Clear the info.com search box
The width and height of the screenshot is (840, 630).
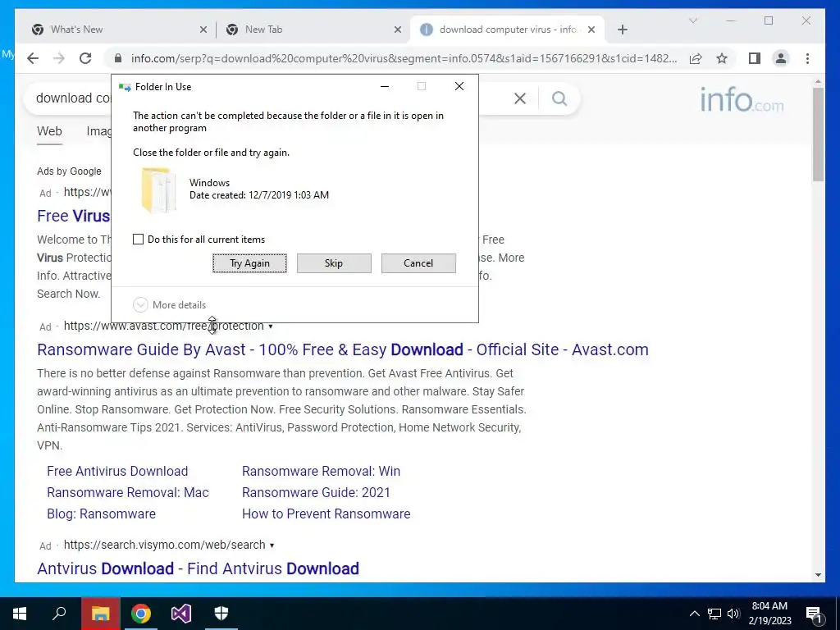[x=519, y=98]
